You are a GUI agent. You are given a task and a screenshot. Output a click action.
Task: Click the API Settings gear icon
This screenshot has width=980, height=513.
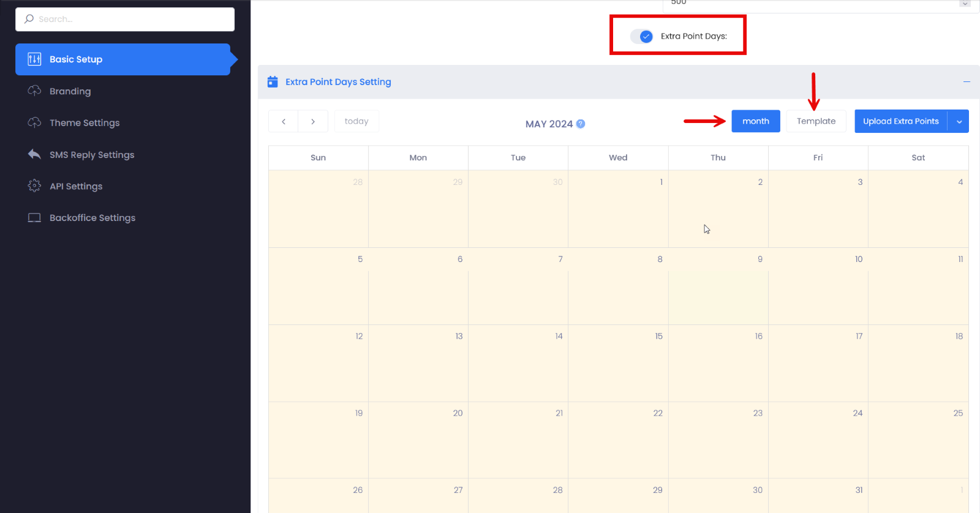(34, 185)
